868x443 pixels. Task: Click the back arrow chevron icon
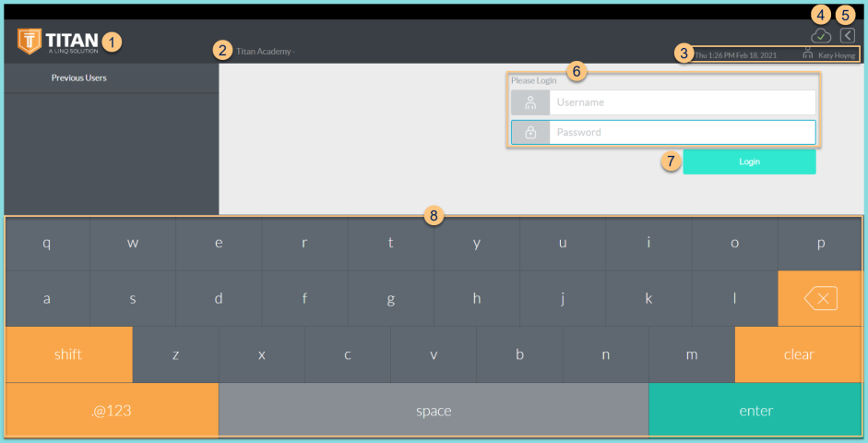pyautogui.click(x=848, y=35)
